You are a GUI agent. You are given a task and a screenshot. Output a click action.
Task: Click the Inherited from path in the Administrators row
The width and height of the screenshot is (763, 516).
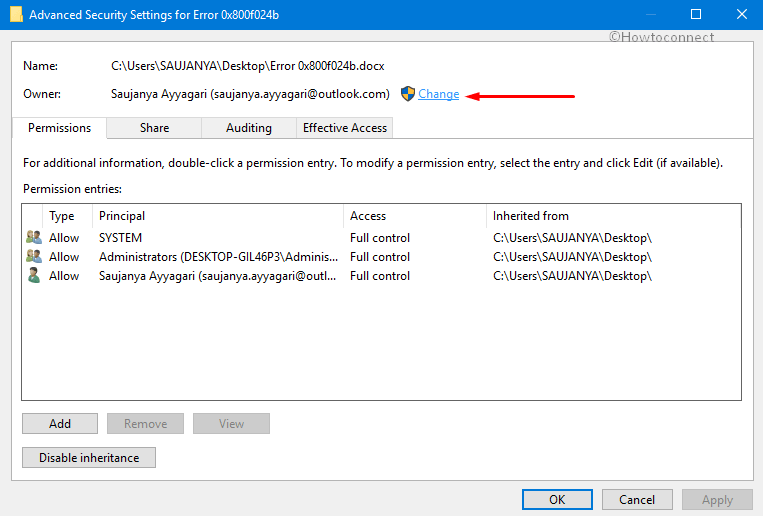pos(572,257)
